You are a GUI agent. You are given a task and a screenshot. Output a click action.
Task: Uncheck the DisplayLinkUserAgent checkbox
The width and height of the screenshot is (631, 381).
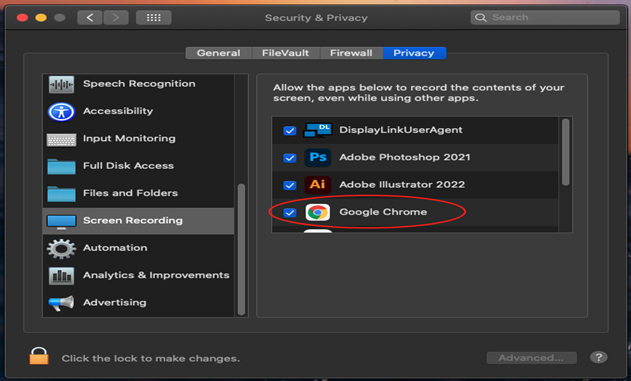coord(290,130)
